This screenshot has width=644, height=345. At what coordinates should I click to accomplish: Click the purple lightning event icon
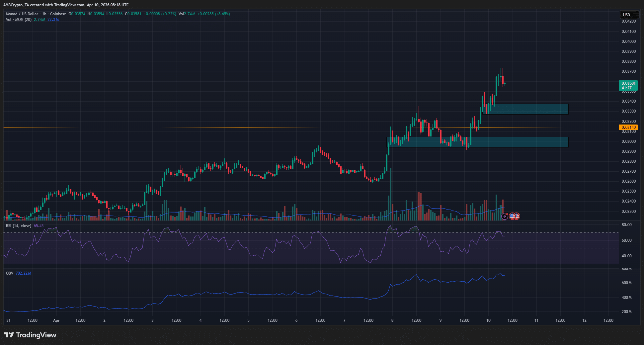click(x=505, y=216)
